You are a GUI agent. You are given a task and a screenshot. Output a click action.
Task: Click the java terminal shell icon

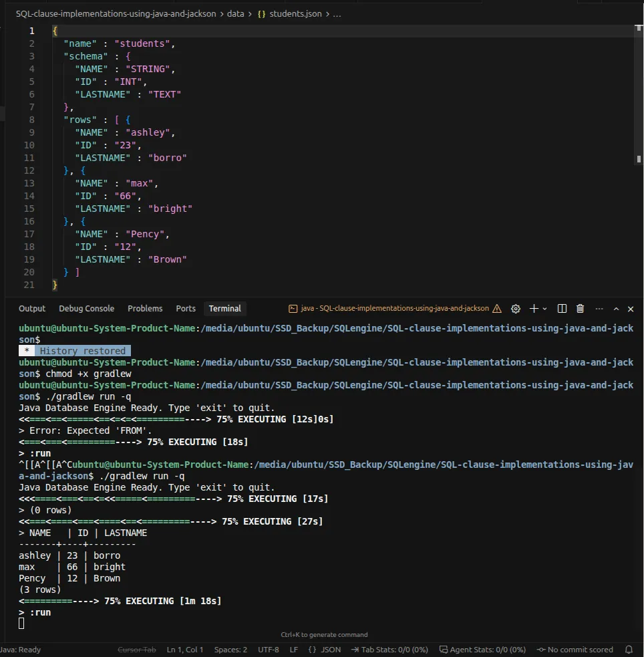pos(293,309)
